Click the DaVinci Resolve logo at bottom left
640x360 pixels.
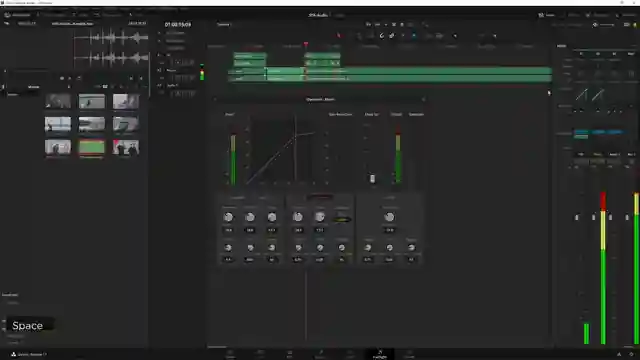point(13,354)
